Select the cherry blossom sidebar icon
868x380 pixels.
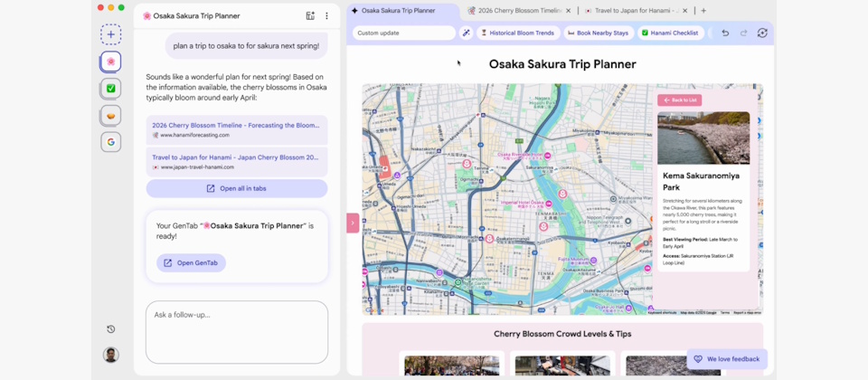tap(110, 62)
